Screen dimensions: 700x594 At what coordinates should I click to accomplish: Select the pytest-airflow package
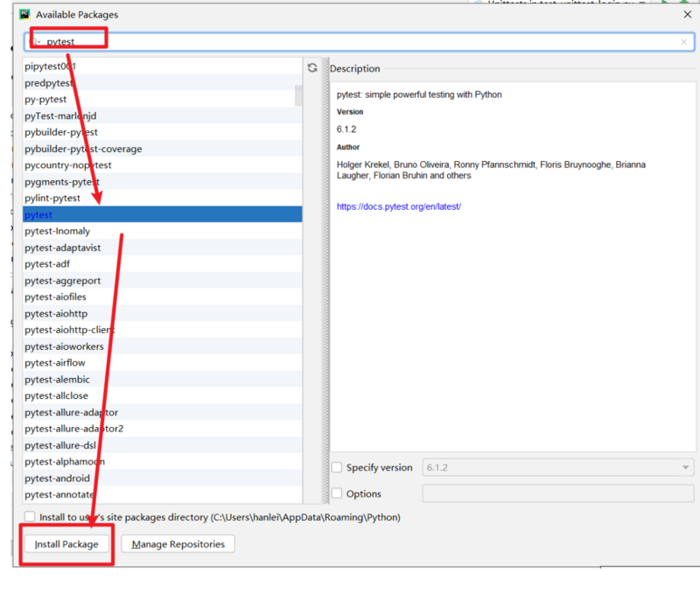[x=163, y=363]
